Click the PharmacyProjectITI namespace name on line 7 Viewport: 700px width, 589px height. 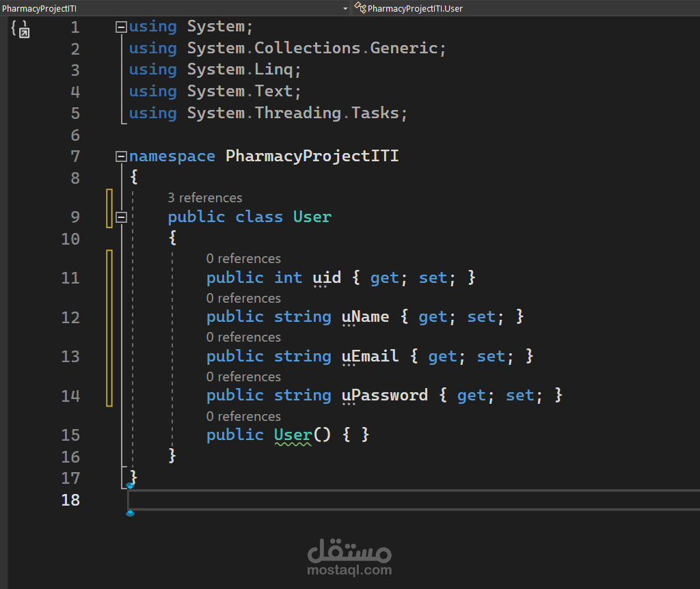312,156
